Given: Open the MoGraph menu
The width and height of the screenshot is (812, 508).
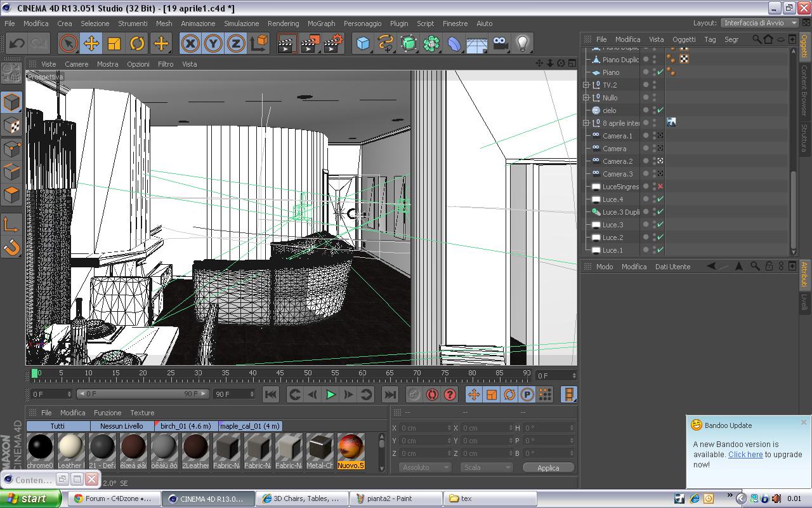Looking at the screenshot, I should coord(321,23).
